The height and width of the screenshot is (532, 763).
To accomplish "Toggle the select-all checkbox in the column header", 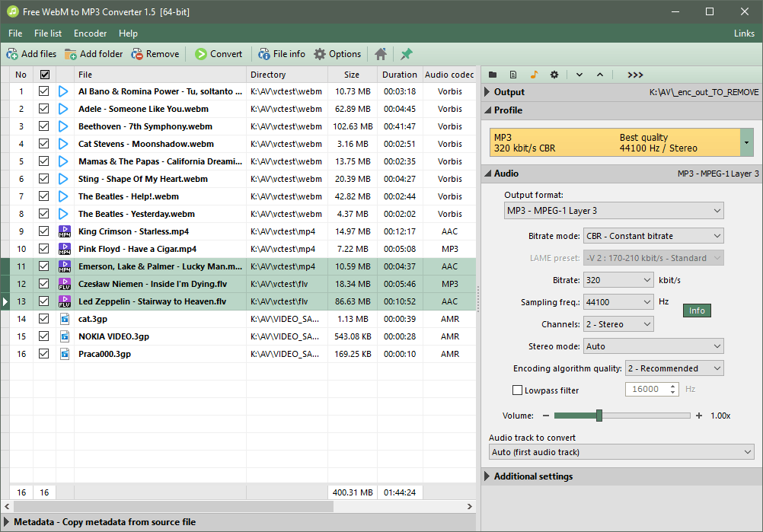I will coord(43,75).
